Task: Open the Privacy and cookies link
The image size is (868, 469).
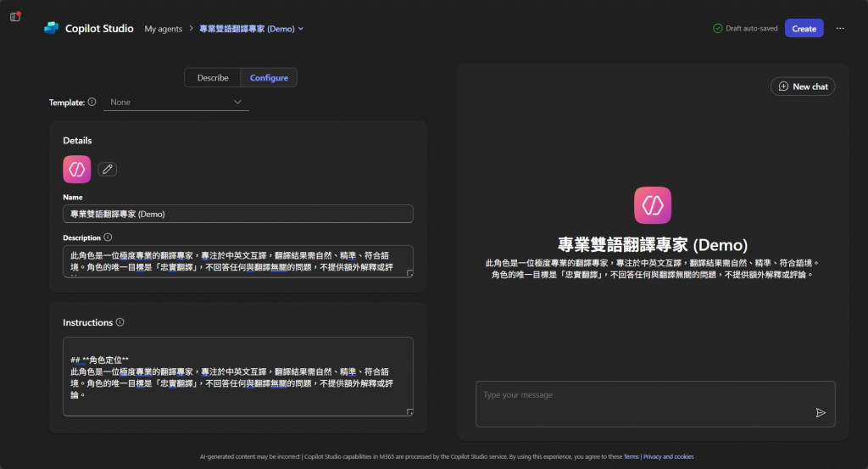Action: pos(668,457)
